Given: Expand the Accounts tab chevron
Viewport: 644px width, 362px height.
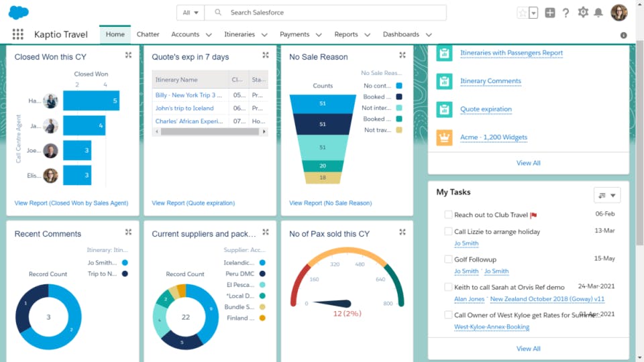Looking at the screenshot, I should coord(209,35).
